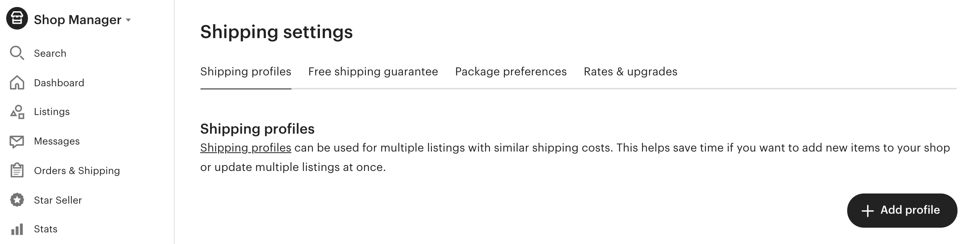
Task: Click the Messages envelope icon
Action: coord(17,141)
